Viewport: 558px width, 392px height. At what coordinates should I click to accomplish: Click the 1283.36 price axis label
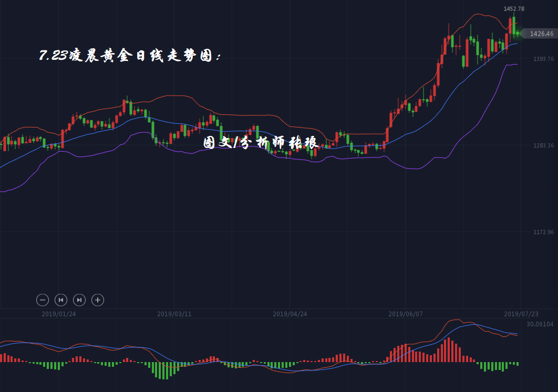[x=543, y=145]
